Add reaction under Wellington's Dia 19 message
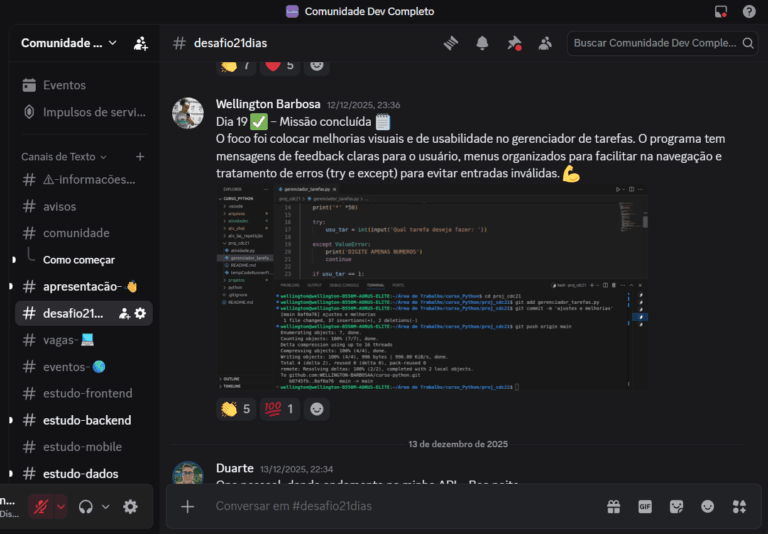 317,409
